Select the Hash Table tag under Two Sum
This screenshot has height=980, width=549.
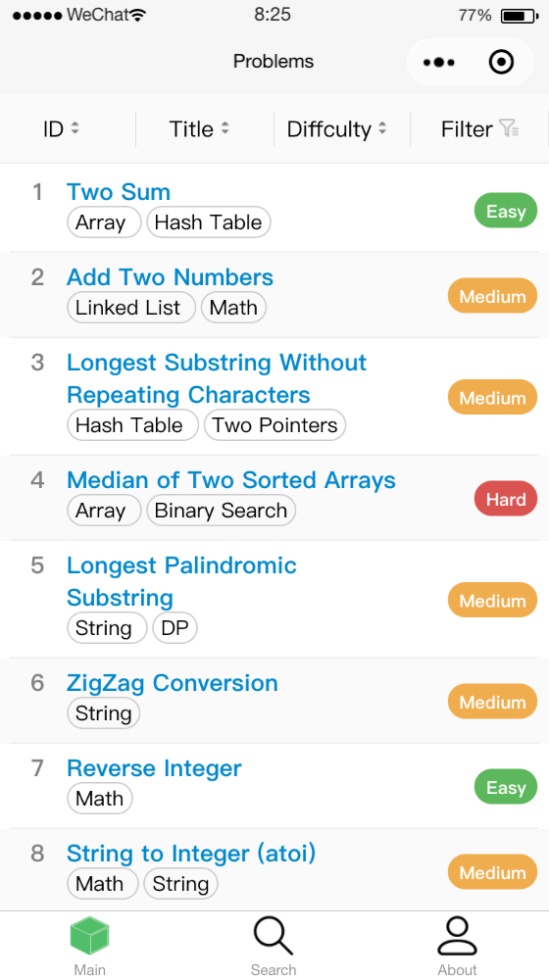click(x=208, y=222)
